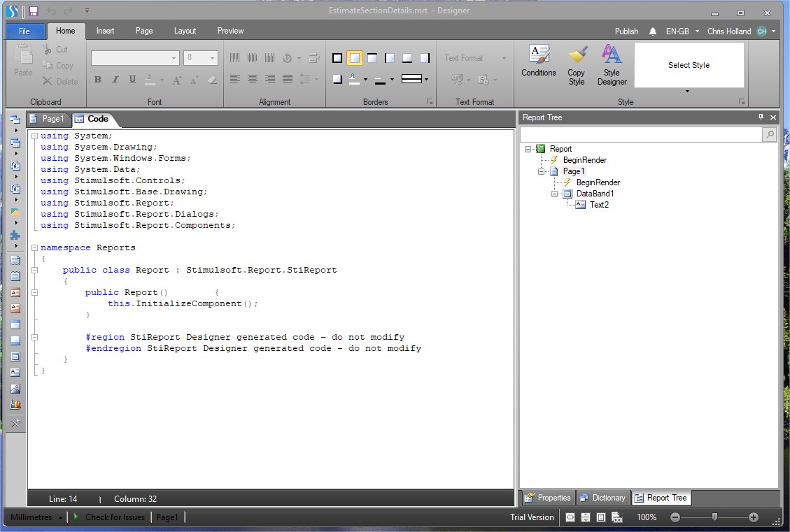Click the Redo arrow in title bar

click(x=68, y=10)
